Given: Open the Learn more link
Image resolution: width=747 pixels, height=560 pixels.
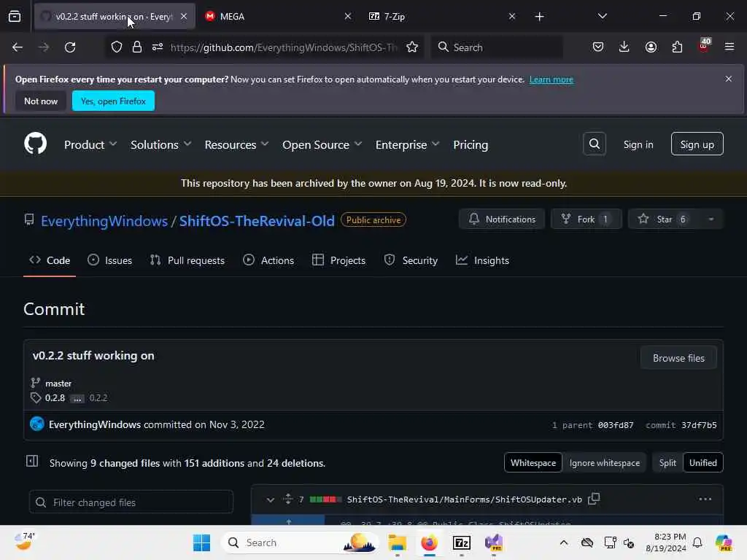Looking at the screenshot, I should pyautogui.click(x=551, y=79).
